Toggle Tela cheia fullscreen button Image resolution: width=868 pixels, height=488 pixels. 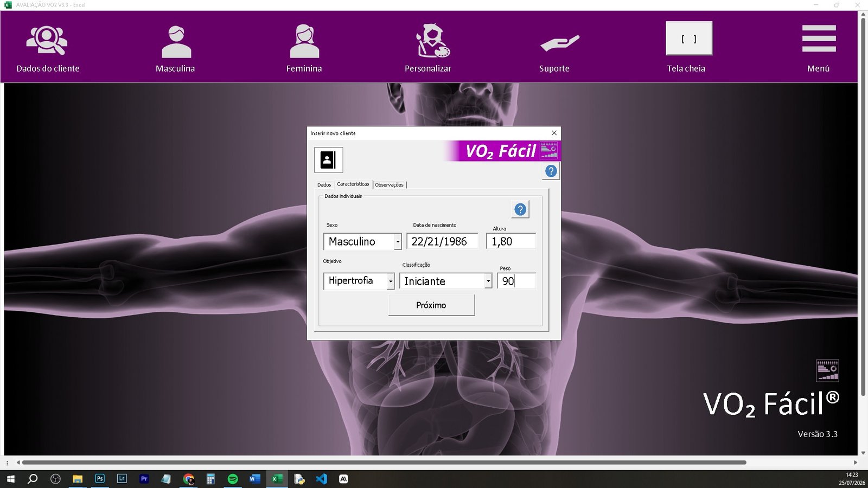pos(689,38)
